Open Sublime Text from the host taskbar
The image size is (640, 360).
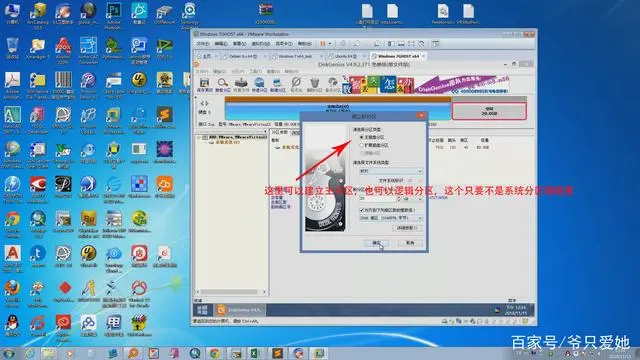click(x=277, y=353)
